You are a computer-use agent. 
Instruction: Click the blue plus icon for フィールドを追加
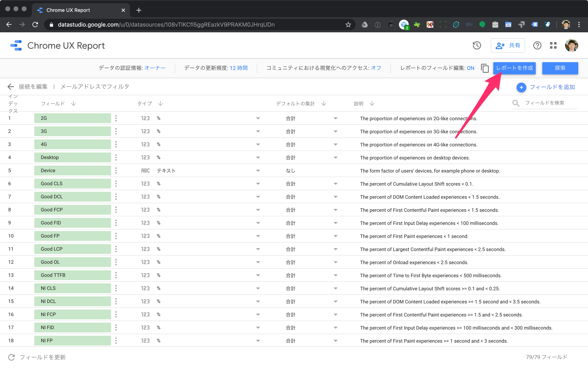coord(521,87)
